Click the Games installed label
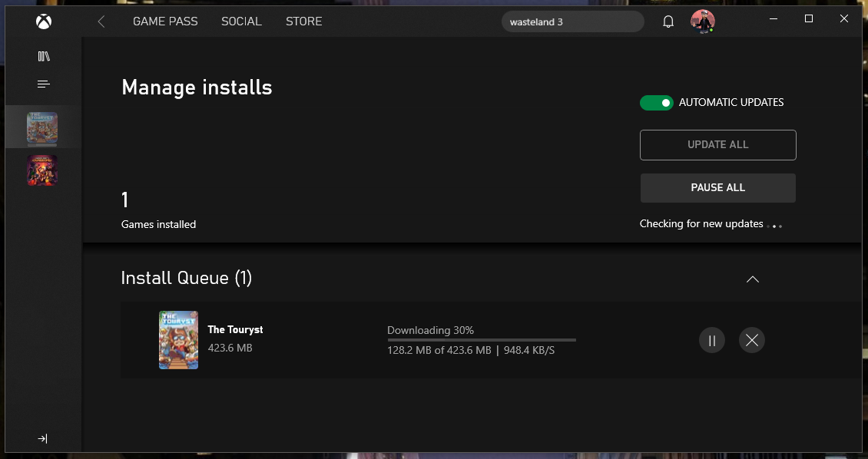The image size is (868, 459). [158, 225]
